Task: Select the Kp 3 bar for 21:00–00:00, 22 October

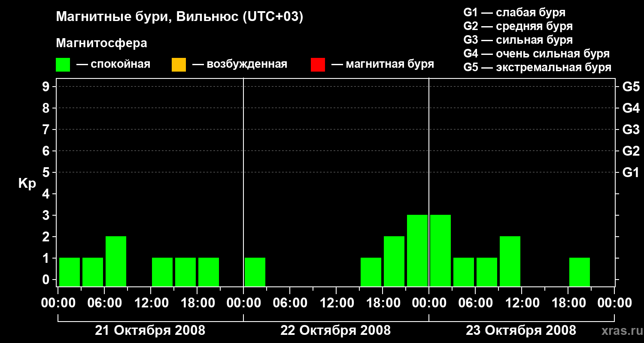Action: point(417,250)
